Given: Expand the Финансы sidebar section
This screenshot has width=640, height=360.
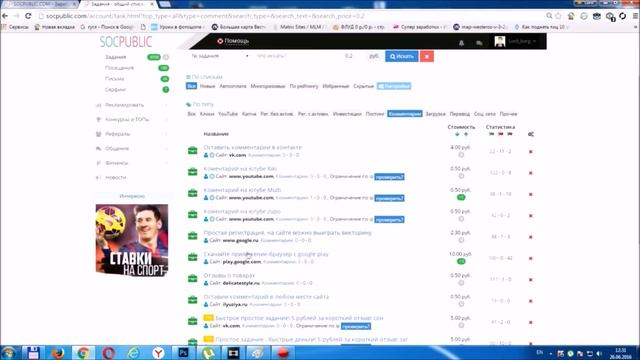Looking at the screenshot, I should [x=132, y=163].
